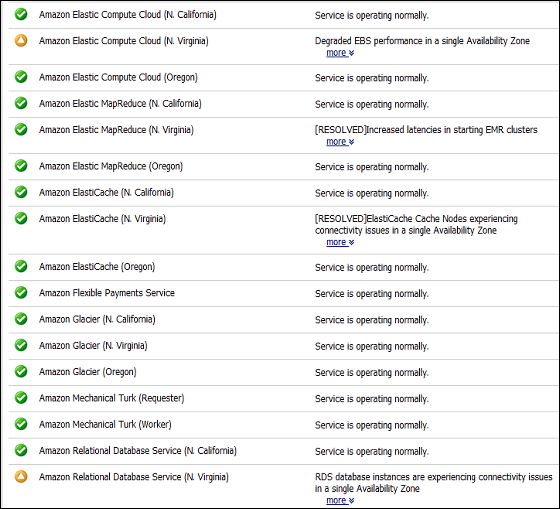Select 'Amazon Relational Database Service (N. Virginia)' text

(x=134, y=477)
